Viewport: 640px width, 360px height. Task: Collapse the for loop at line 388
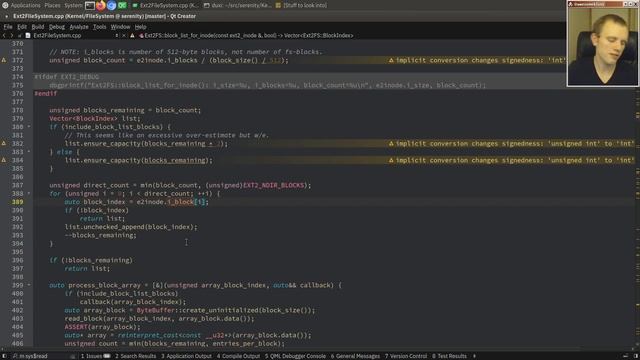(x=29, y=193)
